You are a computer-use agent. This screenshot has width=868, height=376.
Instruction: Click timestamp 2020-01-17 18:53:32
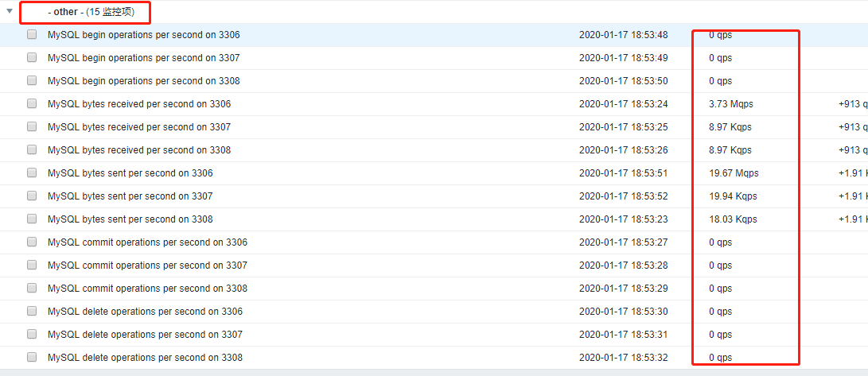(623, 358)
